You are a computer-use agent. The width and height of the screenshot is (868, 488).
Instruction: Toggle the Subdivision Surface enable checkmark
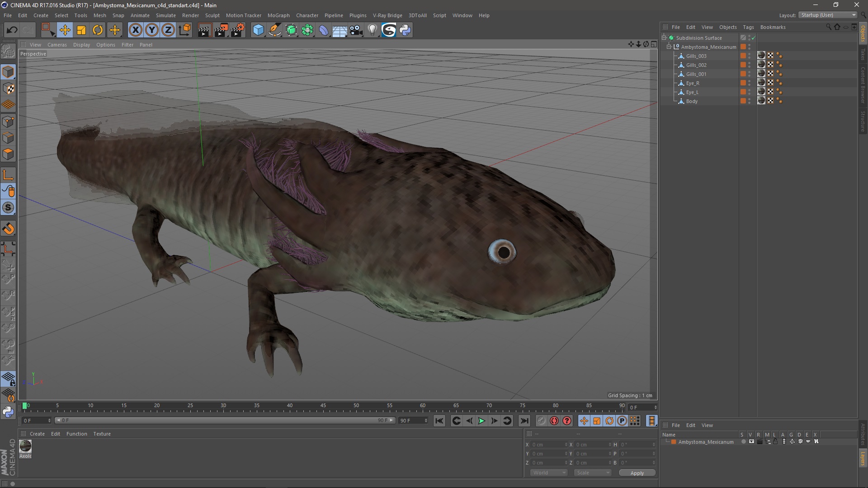point(753,38)
